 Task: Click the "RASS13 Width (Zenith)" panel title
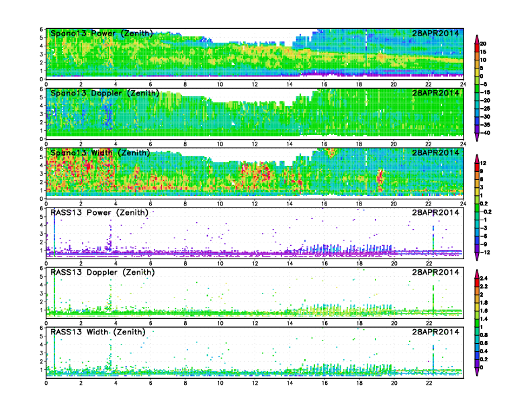[98, 332]
